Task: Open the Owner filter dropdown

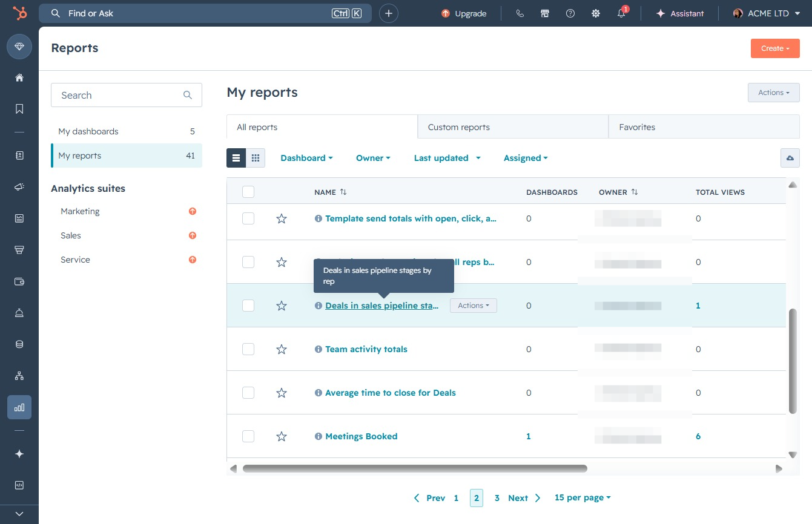Action: 373,158
